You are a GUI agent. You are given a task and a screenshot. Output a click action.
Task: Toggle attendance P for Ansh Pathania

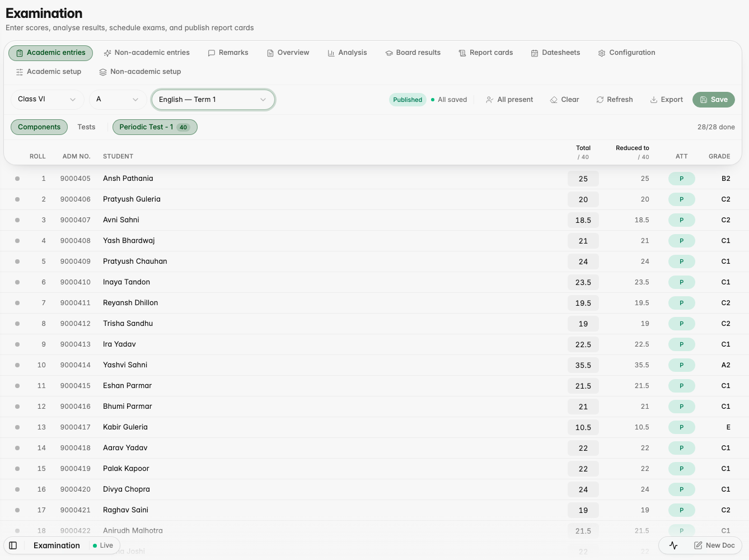681,179
